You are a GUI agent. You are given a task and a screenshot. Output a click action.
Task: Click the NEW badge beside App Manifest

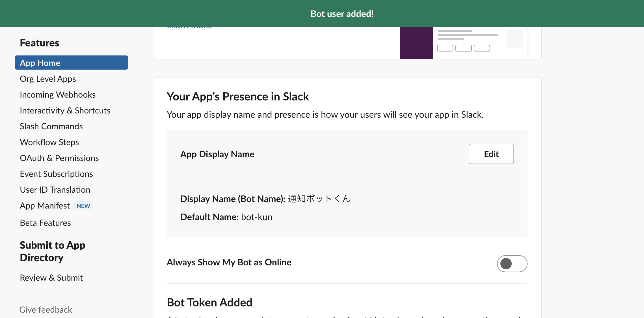point(83,206)
